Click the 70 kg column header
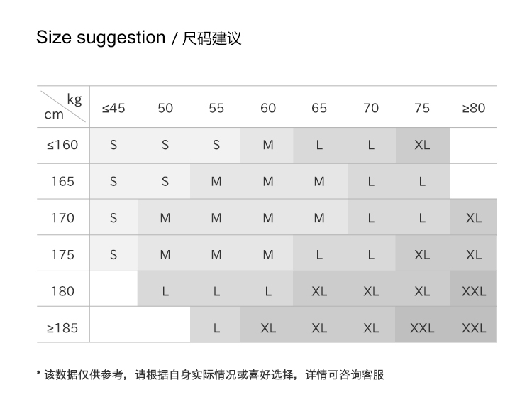532x419 pixels. tap(371, 108)
